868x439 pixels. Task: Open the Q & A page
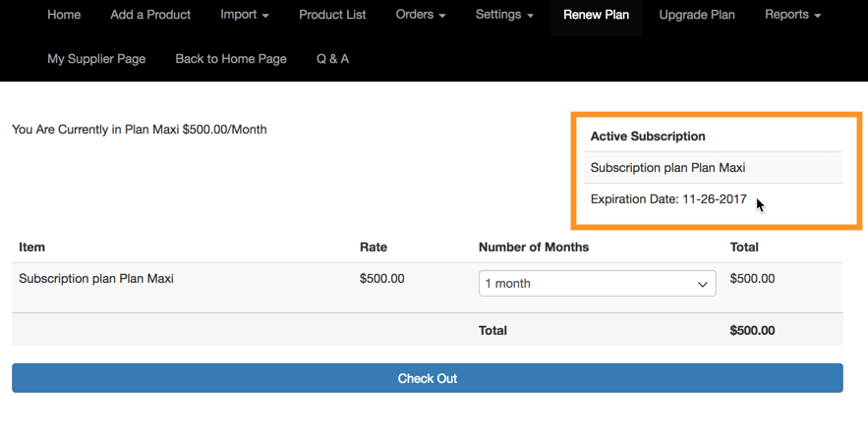[x=332, y=59]
